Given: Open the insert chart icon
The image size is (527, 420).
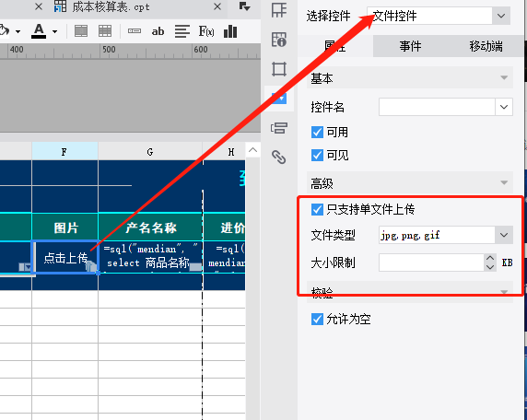Looking at the screenshot, I should click(230, 31).
